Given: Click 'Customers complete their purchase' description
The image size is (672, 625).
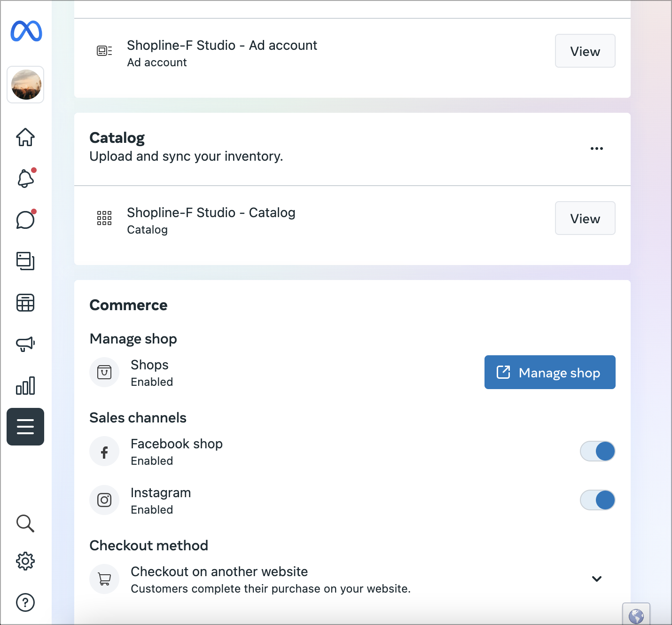Looking at the screenshot, I should coord(271,589).
